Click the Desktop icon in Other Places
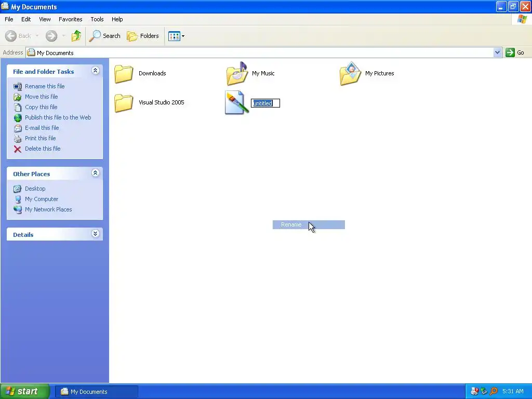The image size is (532, 399). 18,189
